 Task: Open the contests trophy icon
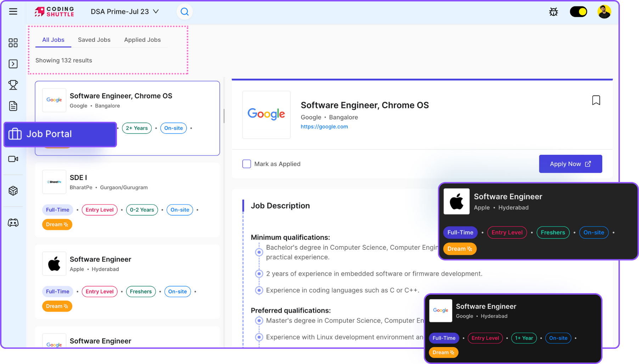click(13, 85)
